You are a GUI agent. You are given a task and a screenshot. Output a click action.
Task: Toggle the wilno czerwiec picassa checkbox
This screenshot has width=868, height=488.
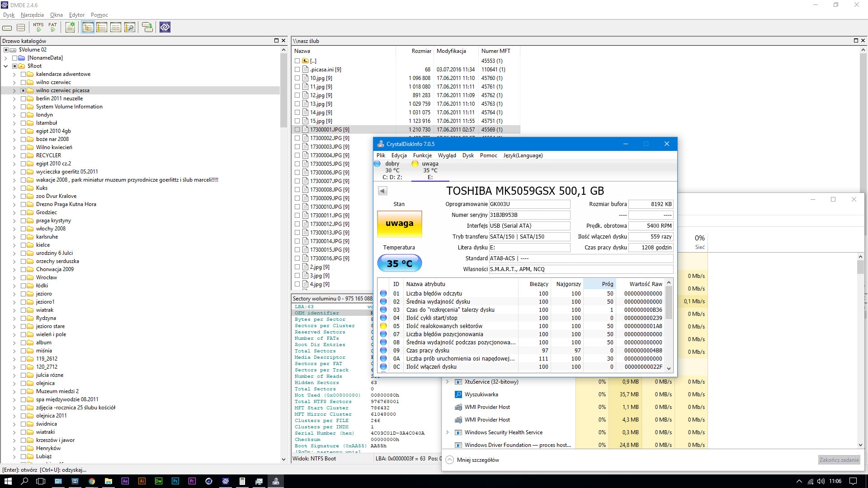(23, 90)
